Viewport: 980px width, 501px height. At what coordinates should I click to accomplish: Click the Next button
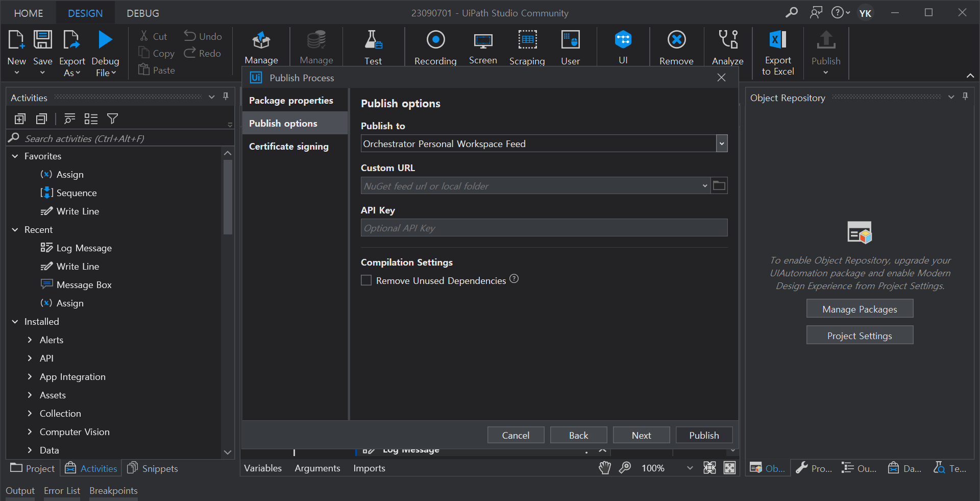pyautogui.click(x=641, y=435)
